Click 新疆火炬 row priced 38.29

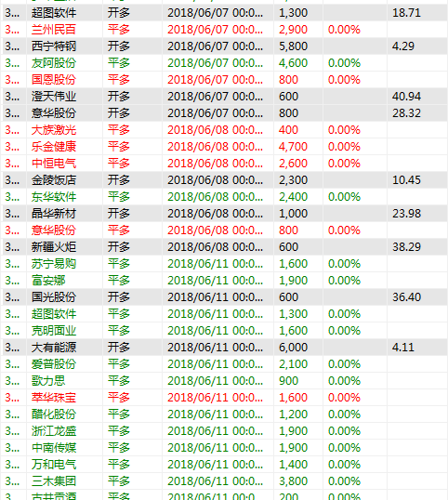(x=224, y=247)
